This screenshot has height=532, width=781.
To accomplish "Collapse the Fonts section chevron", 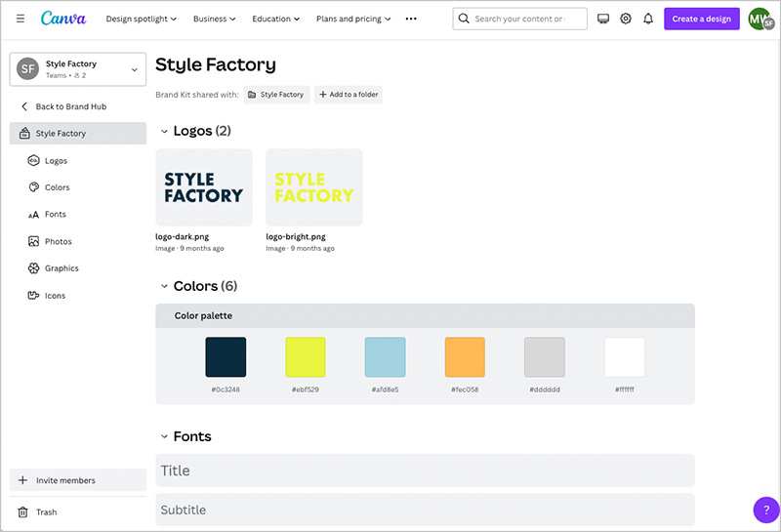I will [x=164, y=437].
